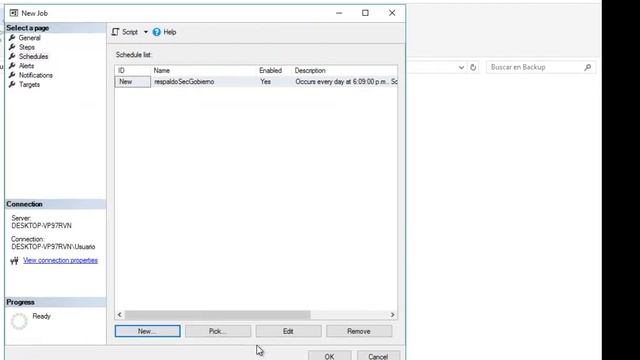Maximize the New Job window
Viewport: 640px width, 360px height.
pyautogui.click(x=365, y=13)
